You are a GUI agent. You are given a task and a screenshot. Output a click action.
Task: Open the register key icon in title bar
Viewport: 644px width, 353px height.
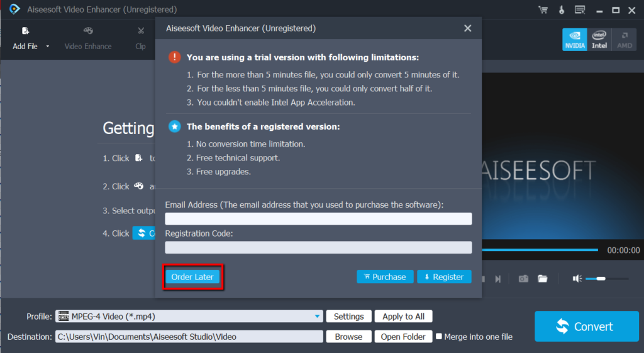[562, 10]
